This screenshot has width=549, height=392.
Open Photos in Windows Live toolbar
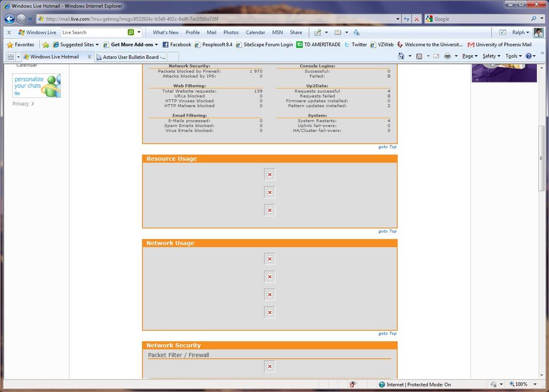pyautogui.click(x=231, y=32)
